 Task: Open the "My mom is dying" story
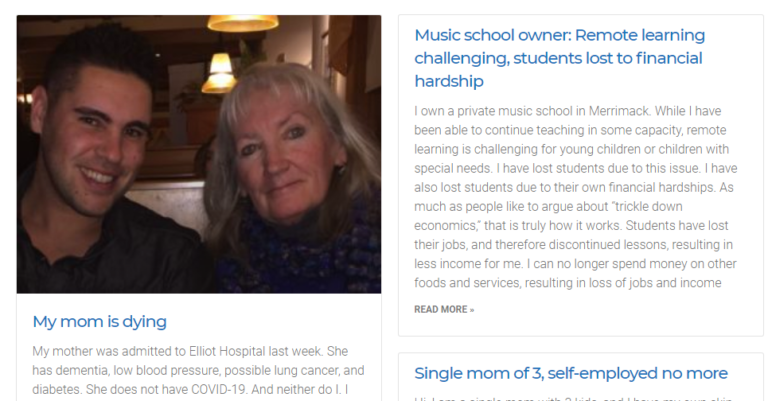tap(99, 321)
